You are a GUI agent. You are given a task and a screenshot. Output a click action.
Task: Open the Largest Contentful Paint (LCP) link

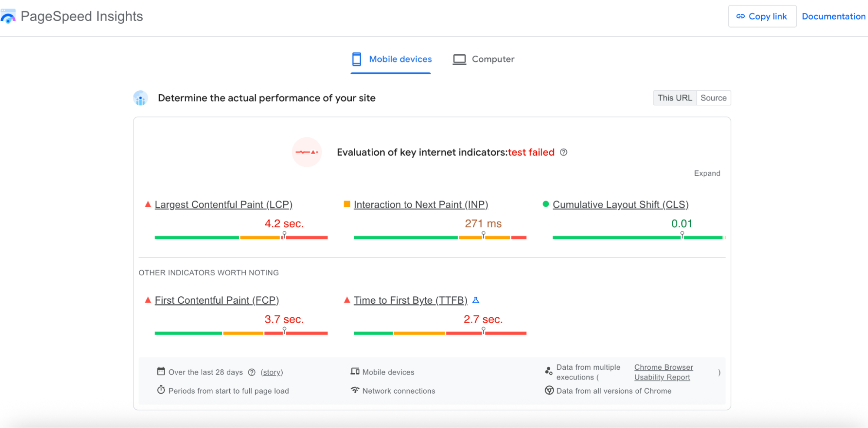click(x=224, y=204)
